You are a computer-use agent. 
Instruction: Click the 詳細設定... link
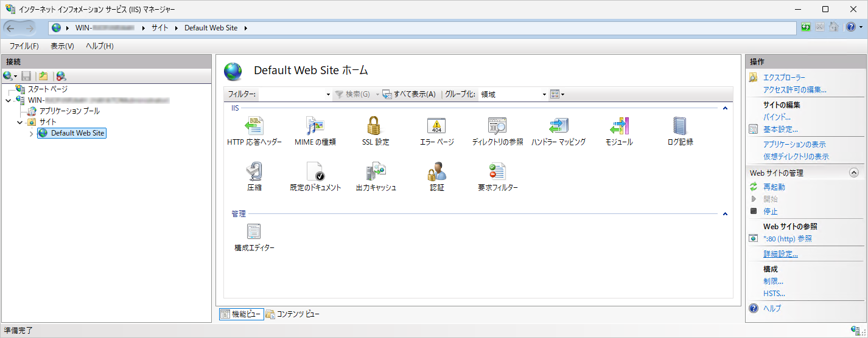(x=780, y=254)
